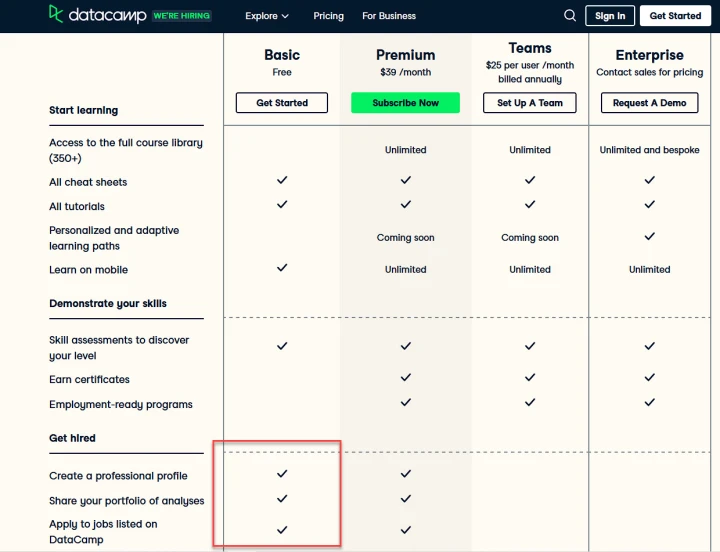The image size is (720, 552).
Task: Click the Basic plan heading
Action: point(282,55)
